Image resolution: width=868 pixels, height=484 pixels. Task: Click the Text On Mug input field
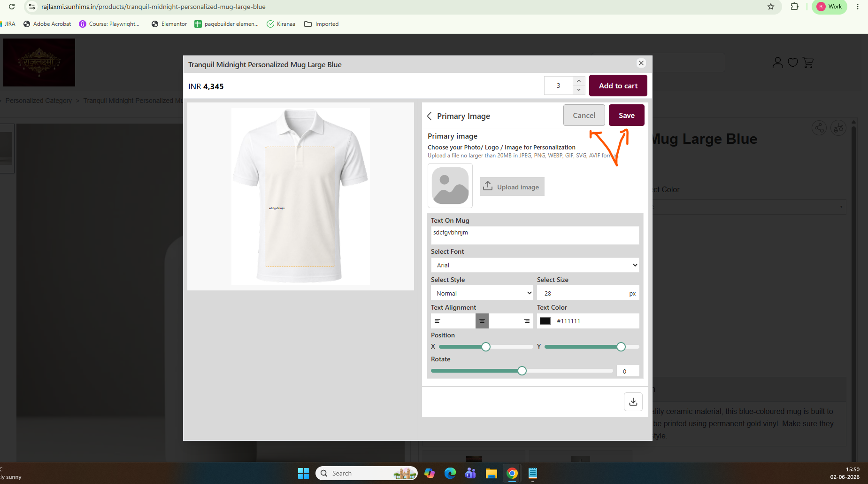tap(535, 235)
